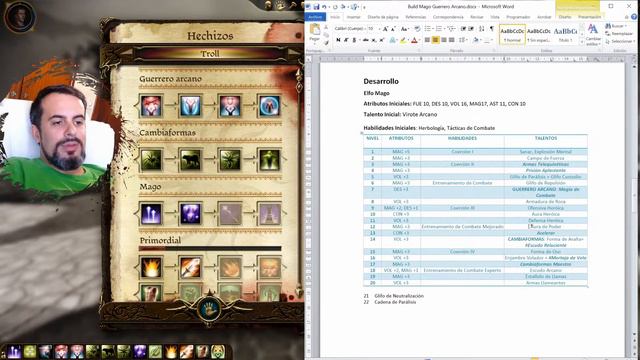Viewport: 640px width, 360px height.
Task: Undo the last action in Word
Action: pos(324,7)
